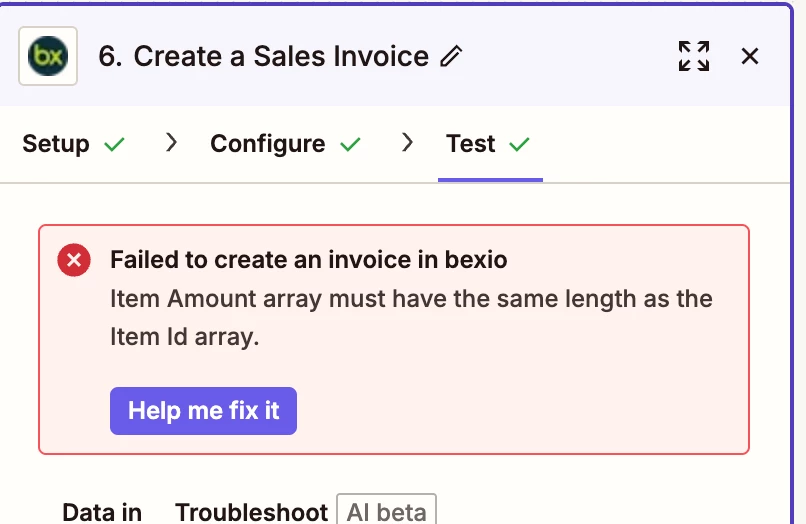Click the AI beta badge

tap(386, 511)
